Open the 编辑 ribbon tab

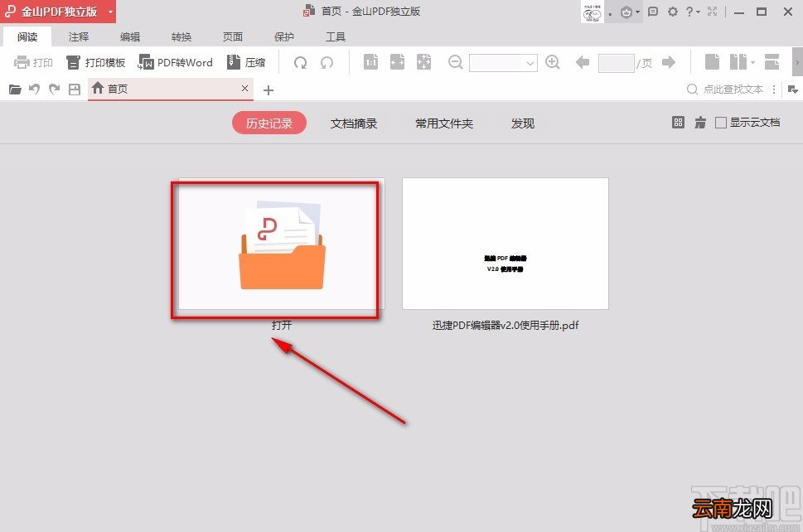click(x=130, y=36)
